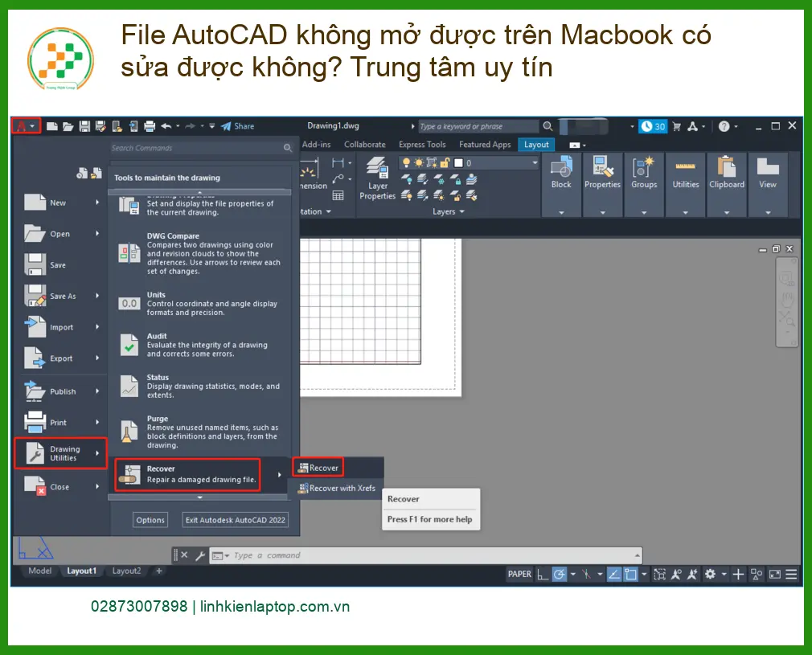Expand the Publish submenu arrow
812x655 pixels.
97,391
